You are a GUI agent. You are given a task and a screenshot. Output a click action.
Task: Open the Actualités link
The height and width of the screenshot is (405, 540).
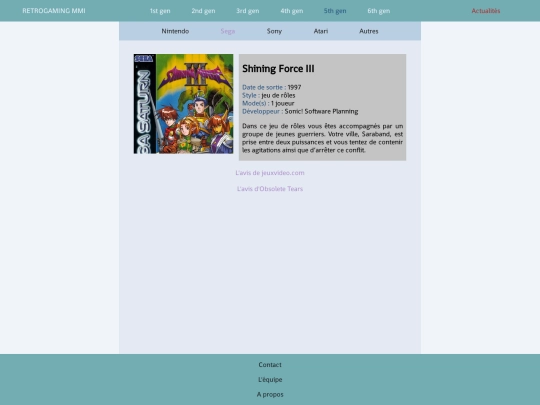click(x=486, y=11)
